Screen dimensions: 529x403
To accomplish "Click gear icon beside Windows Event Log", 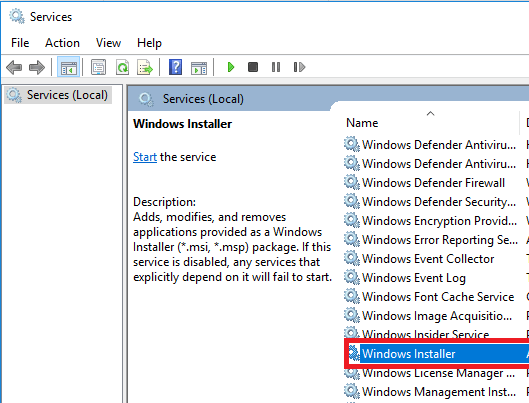I will click(x=352, y=278).
